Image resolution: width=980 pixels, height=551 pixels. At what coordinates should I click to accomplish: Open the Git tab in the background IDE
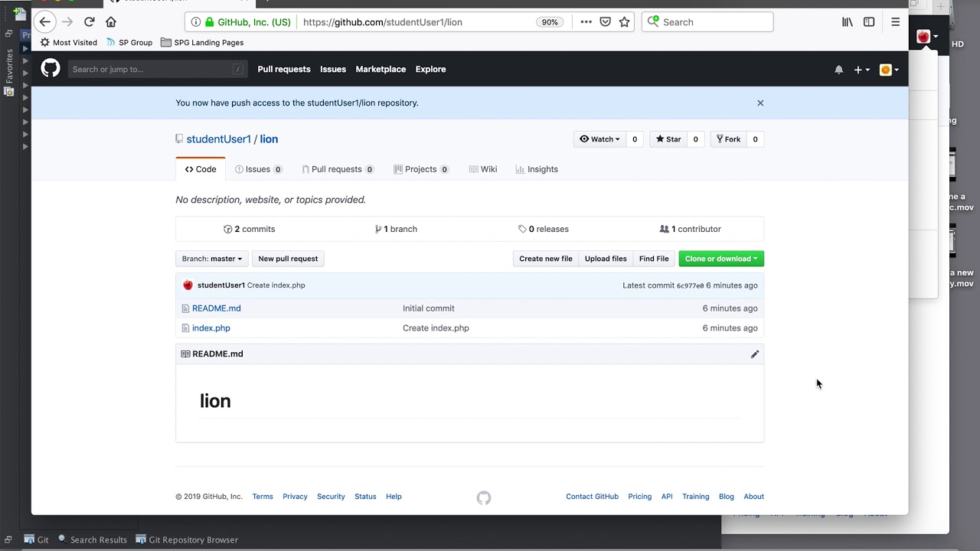(x=37, y=540)
